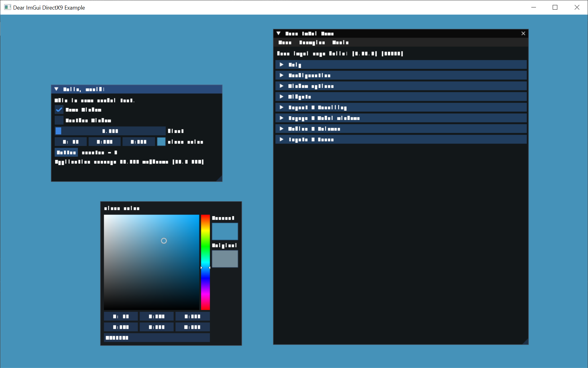
Task: Expand the Popups and Modal windows header
Action: click(401, 118)
